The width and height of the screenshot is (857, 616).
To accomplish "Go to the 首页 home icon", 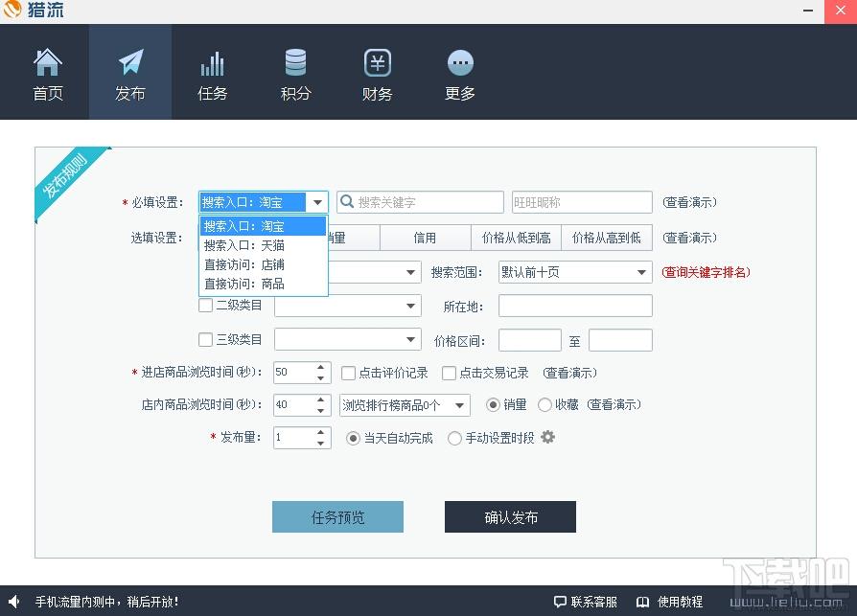I will point(48,62).
